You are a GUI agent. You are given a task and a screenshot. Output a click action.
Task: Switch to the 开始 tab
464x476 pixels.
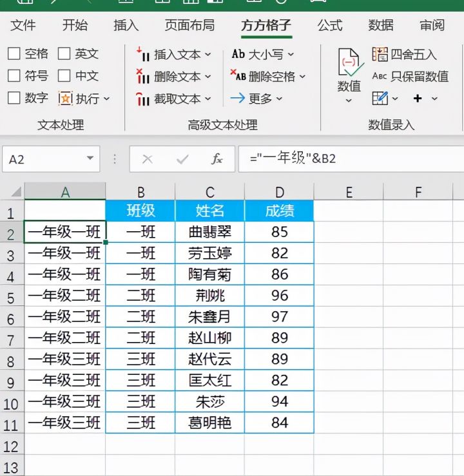point(75,25)
